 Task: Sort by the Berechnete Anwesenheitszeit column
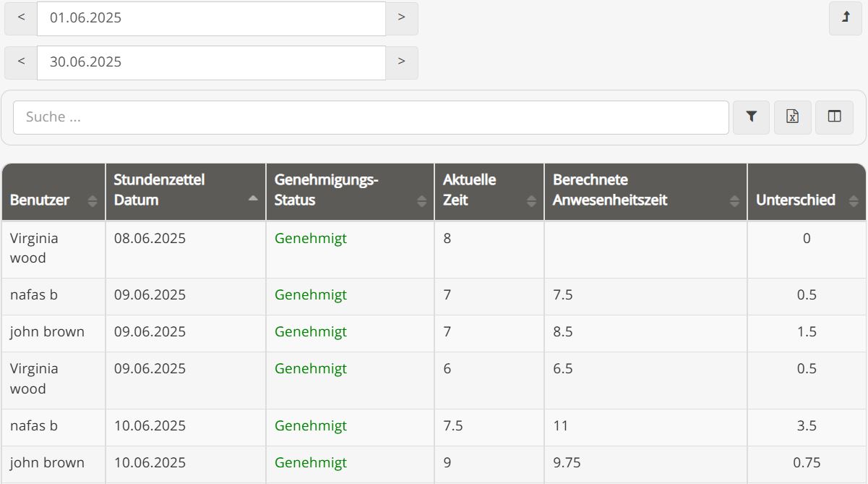(645, 192)
